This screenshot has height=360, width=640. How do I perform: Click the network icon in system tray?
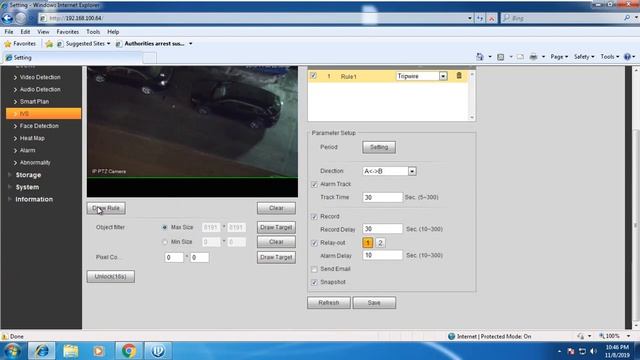(x=582, y=351)
